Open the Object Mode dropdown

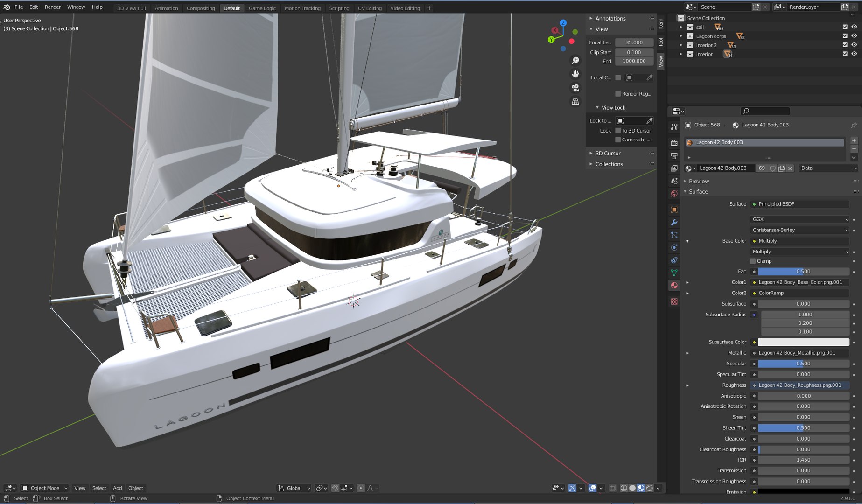coord(44,488)
